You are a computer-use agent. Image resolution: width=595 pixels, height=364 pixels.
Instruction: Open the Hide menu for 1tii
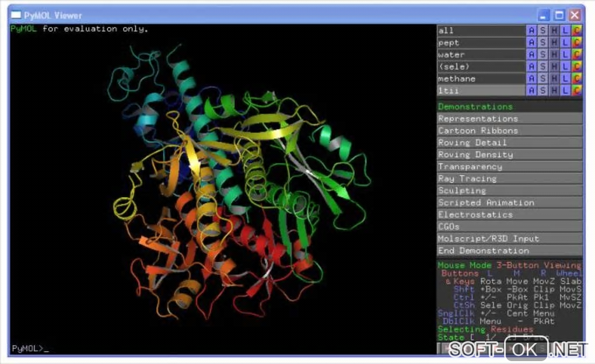554,90
